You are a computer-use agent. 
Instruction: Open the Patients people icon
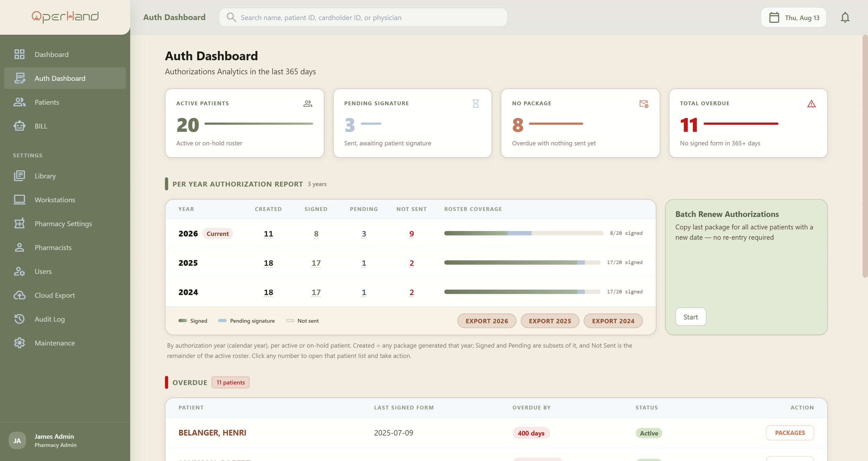(20, 102)
